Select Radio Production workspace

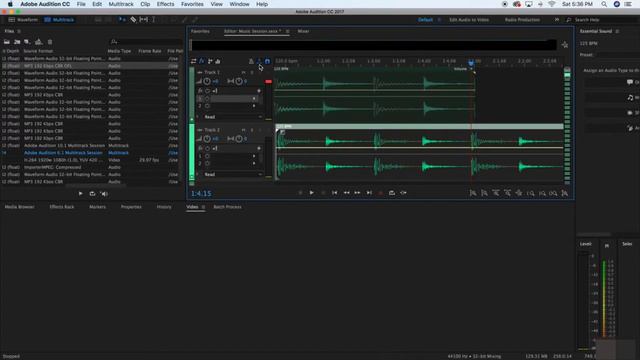[522, 20]
